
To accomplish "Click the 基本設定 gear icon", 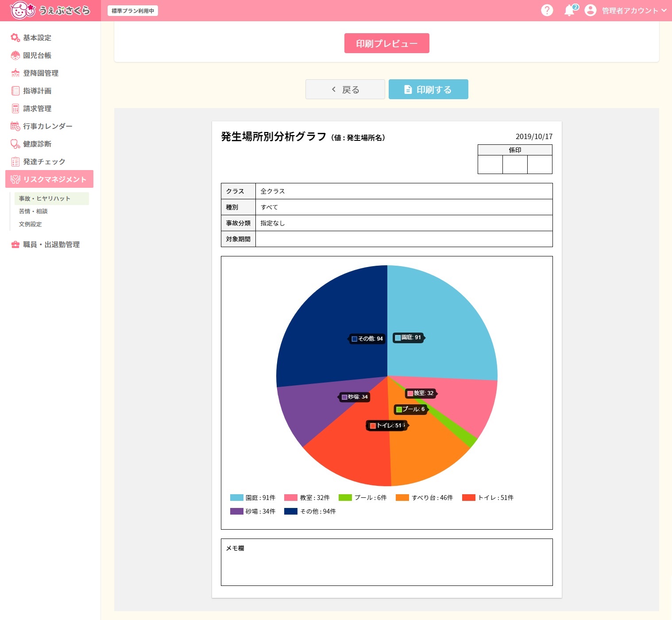I will coord(15,38).
